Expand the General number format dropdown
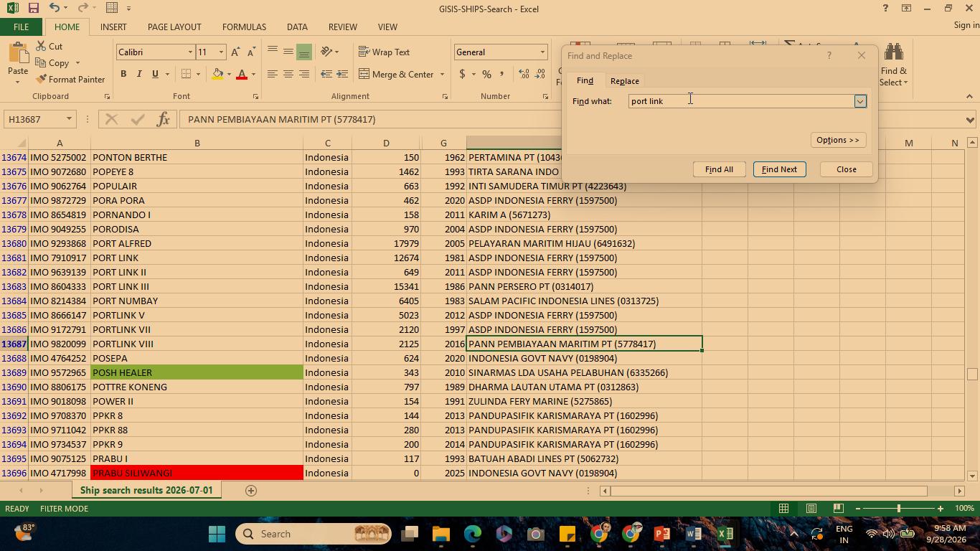This screenshot has height=551, width=980. tap(542, 52)
